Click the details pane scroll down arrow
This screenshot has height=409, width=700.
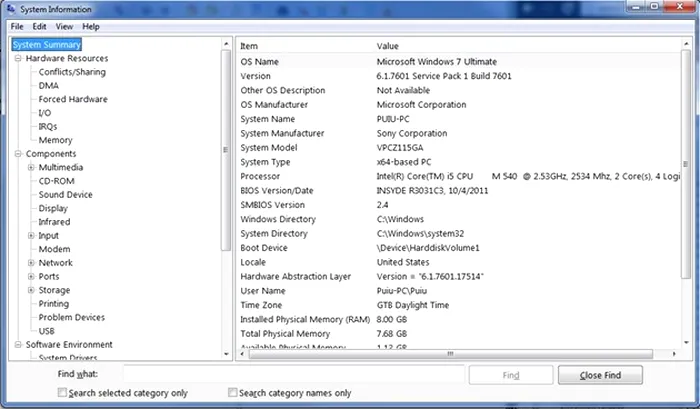tap(686, 342)
